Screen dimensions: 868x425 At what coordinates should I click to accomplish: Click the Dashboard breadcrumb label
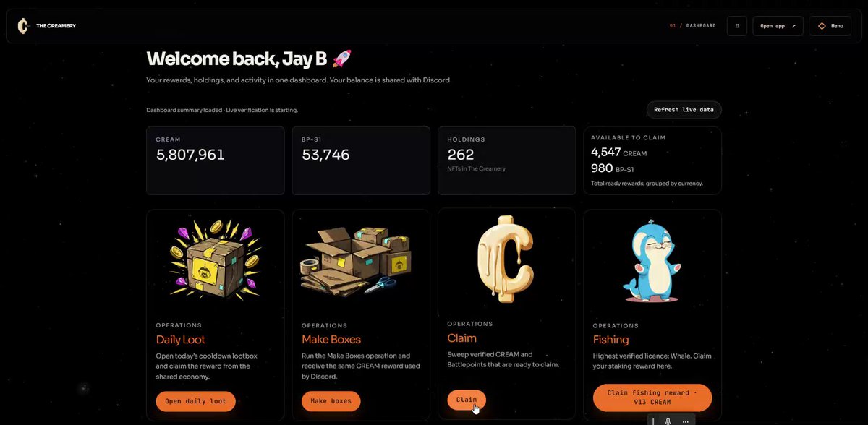click(701, 26)
